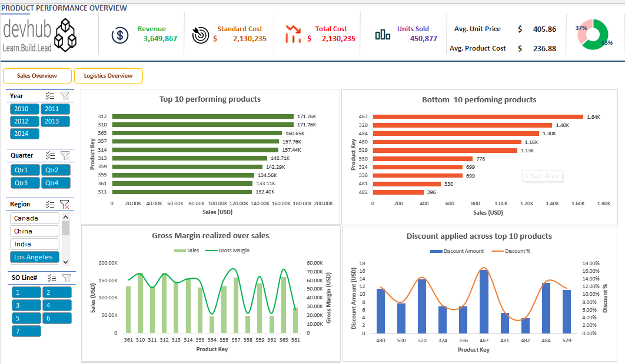Click blue Discount Amount bar for 467
This screenshot has height=364, width=625.
tap(484, 302)
